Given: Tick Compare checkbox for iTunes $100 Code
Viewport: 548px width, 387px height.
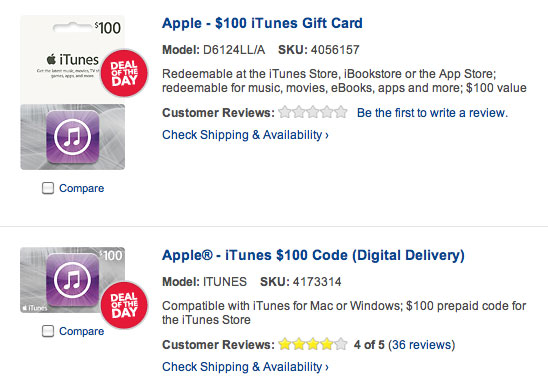Looking at the screenshot, I should (48, 331).
